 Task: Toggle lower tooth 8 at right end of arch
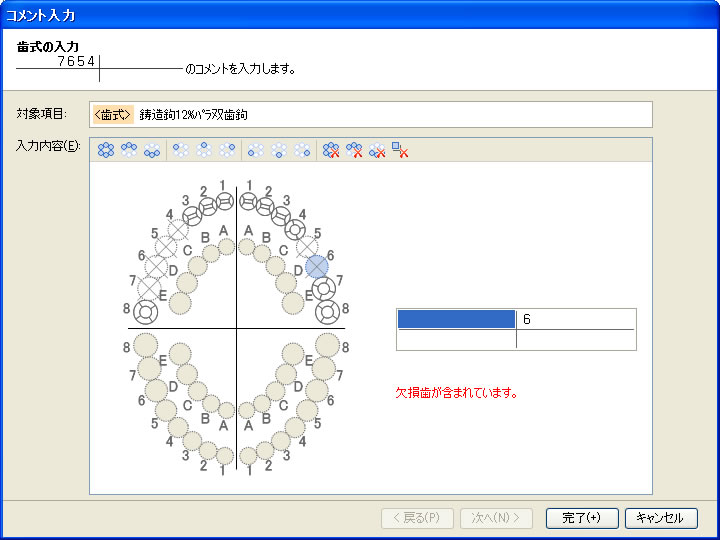tap(328, 346)
